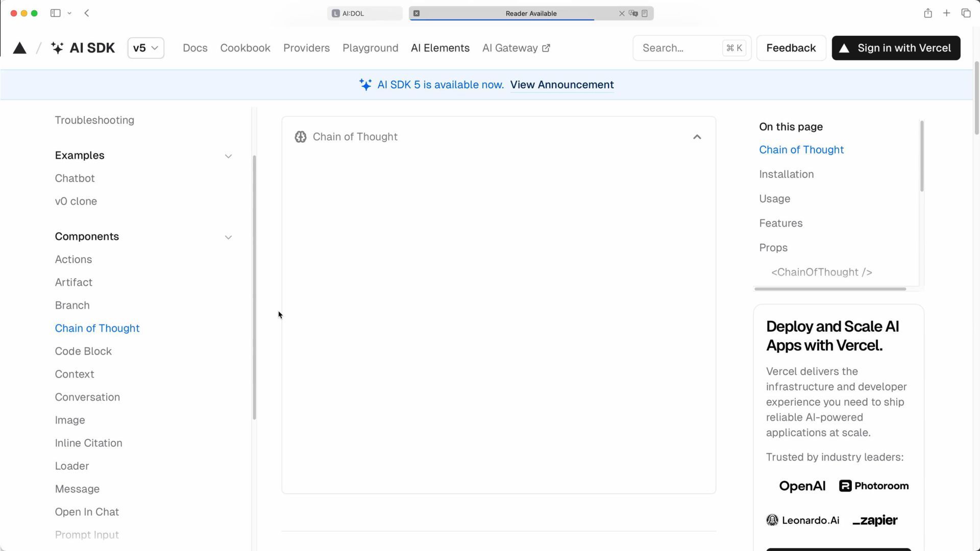The height and width of the screenshot is (551, 980).
Task: Open a new tab with plus icon
Action: [946, 13]
